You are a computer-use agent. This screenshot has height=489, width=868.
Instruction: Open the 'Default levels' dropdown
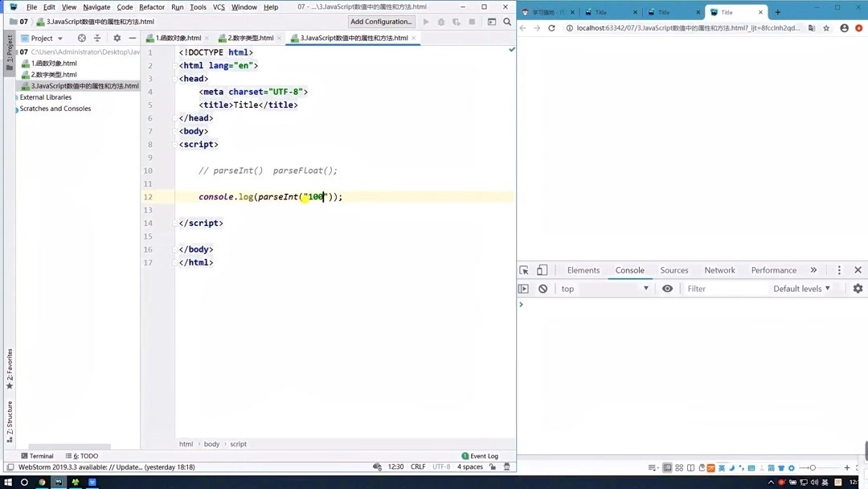tap(800, 288)
